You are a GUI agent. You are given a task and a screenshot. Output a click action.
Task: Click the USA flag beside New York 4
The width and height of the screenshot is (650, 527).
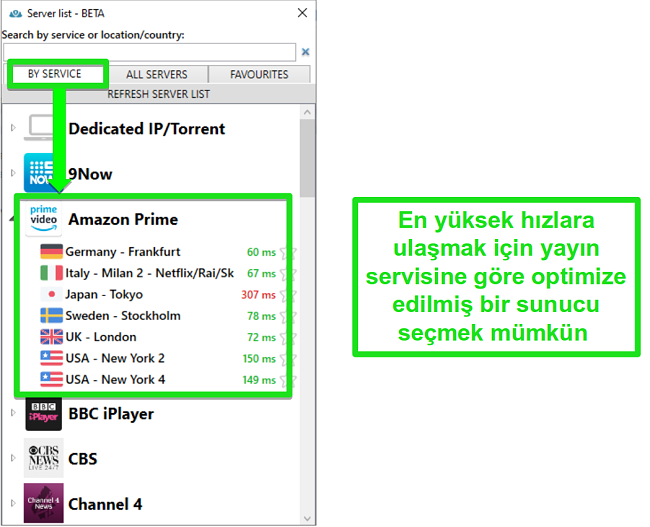tap(51, 379)
